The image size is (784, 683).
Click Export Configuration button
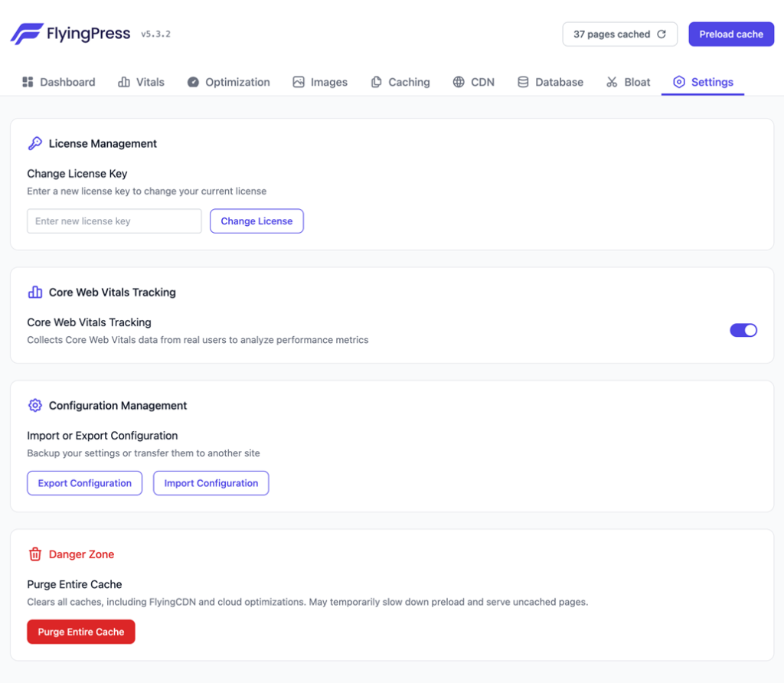[x=85, y=483]
